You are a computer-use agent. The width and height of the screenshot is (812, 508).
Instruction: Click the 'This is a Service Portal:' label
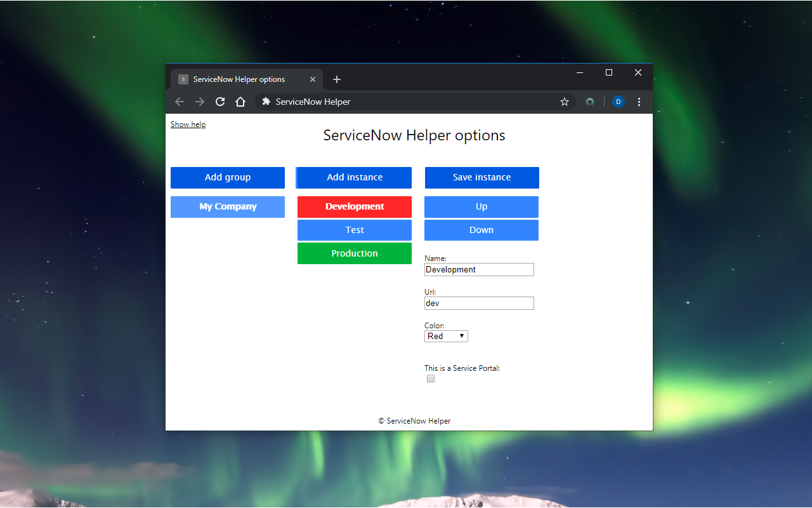[462, 368]
